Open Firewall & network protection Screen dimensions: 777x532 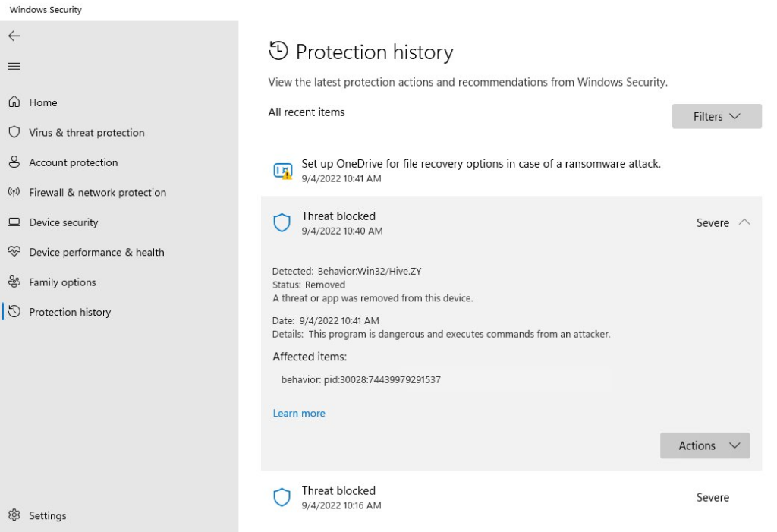click(x=98, y=192)
